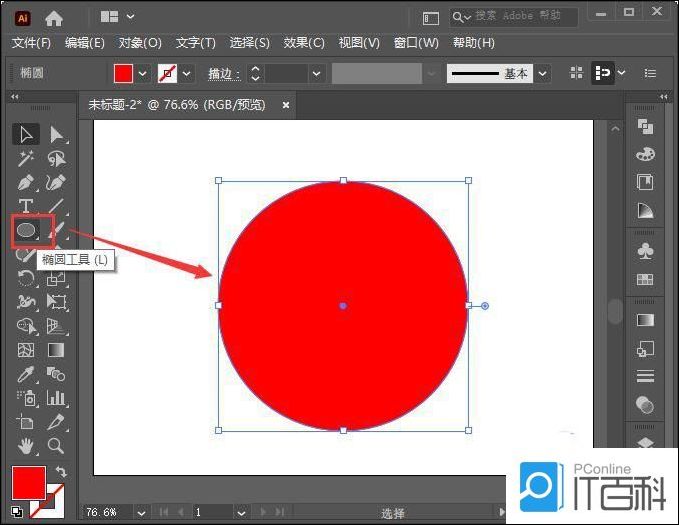
Task: Select the Shape Builder tool
Action: click(x=26, y=326)
